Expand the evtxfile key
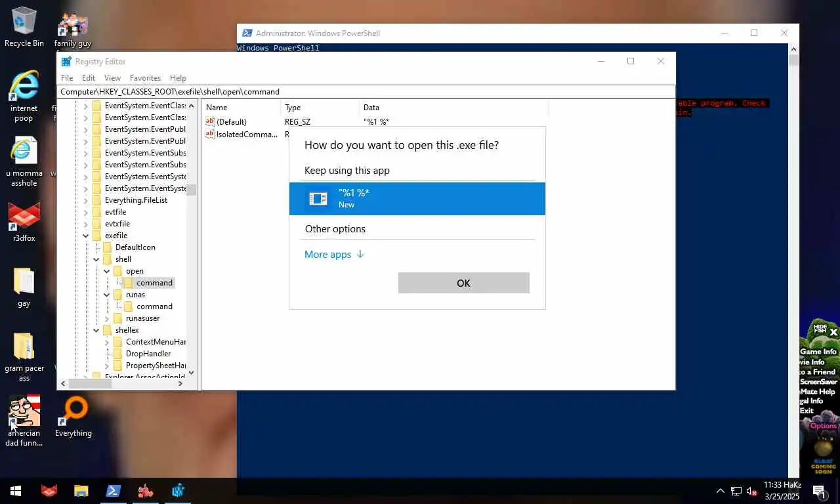The image size is (840, 504). tap(86, 224)
